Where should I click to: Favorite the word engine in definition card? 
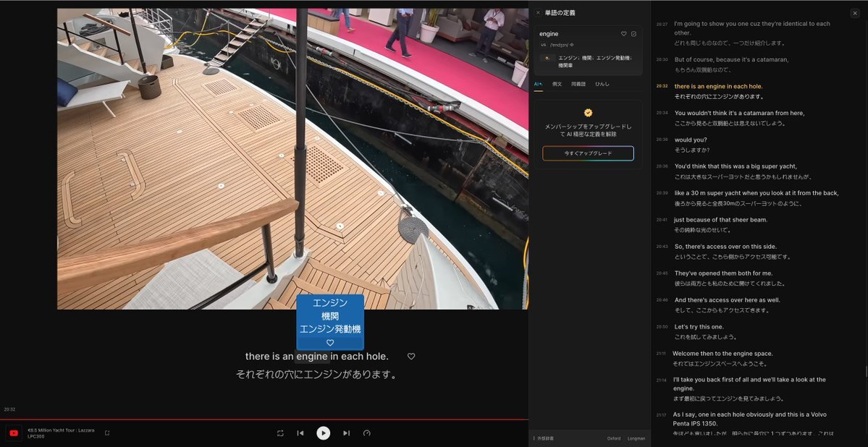(623, 34)
